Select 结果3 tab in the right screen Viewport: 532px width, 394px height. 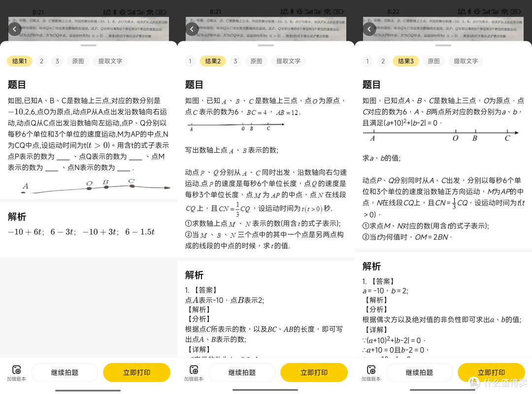coord(406,61)
